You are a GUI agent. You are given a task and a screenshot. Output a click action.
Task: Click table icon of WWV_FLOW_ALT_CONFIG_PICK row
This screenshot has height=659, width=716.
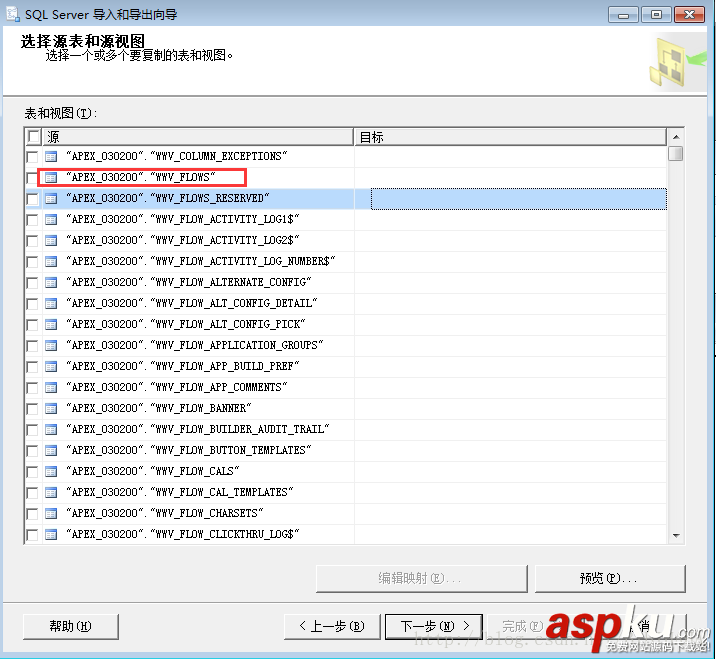coord(51,325)
